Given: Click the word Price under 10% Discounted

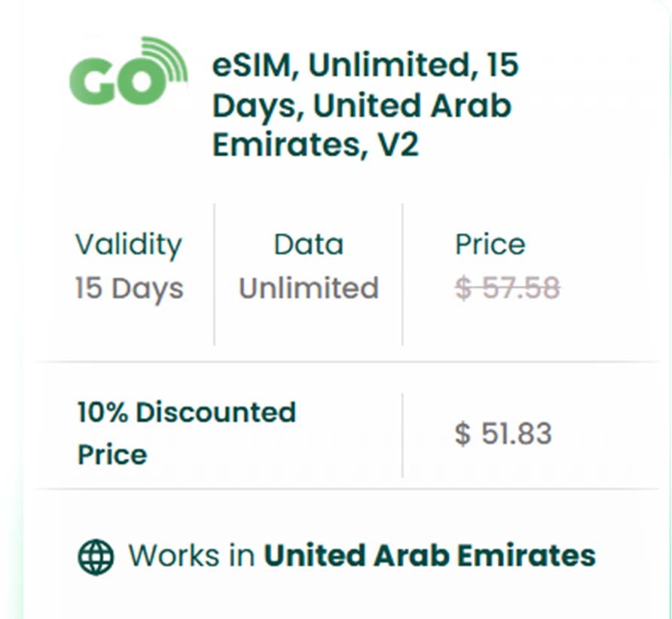Looking at the screenshot, I should pyautogui.click(x=112, y=455).
